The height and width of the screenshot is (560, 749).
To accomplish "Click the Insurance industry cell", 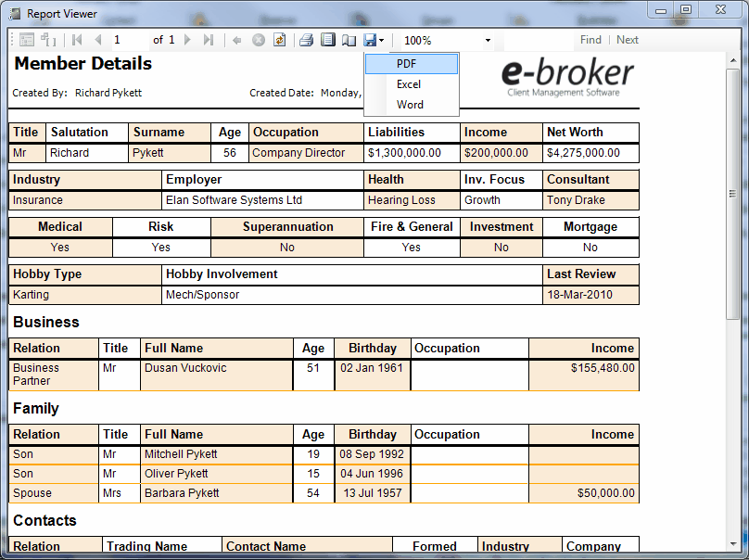I will click(x=85, y=200).
